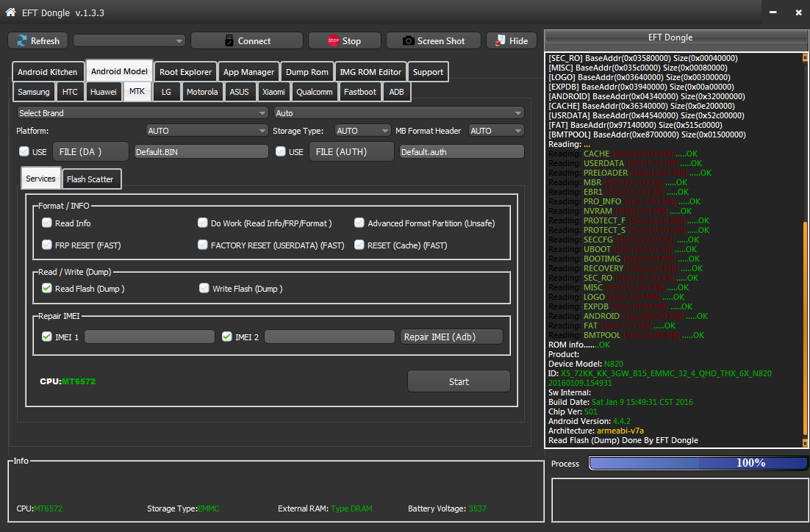This screenshot has height=532, width=810.
Task: Click the USB plug icon on Connect
Action: tap(229, 41)
